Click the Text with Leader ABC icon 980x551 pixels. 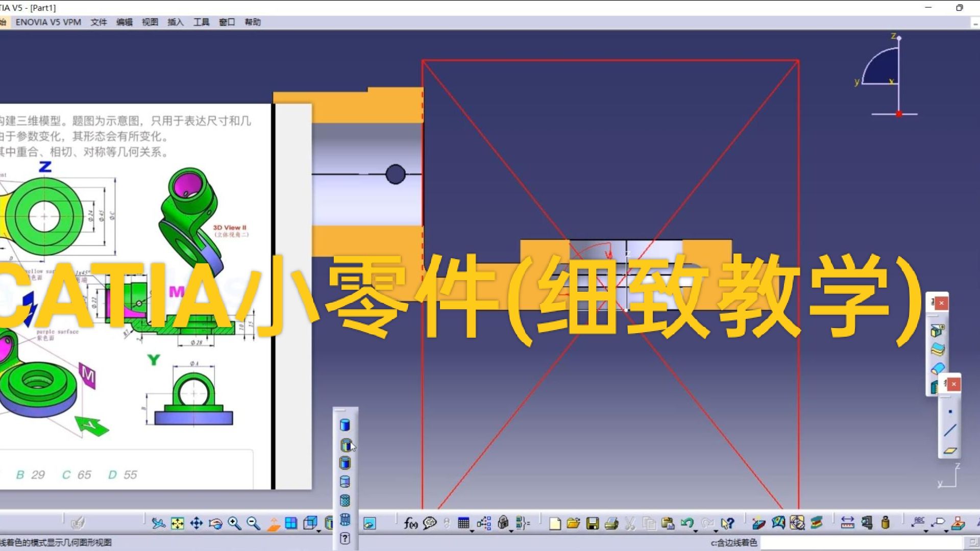coord(919,521)
